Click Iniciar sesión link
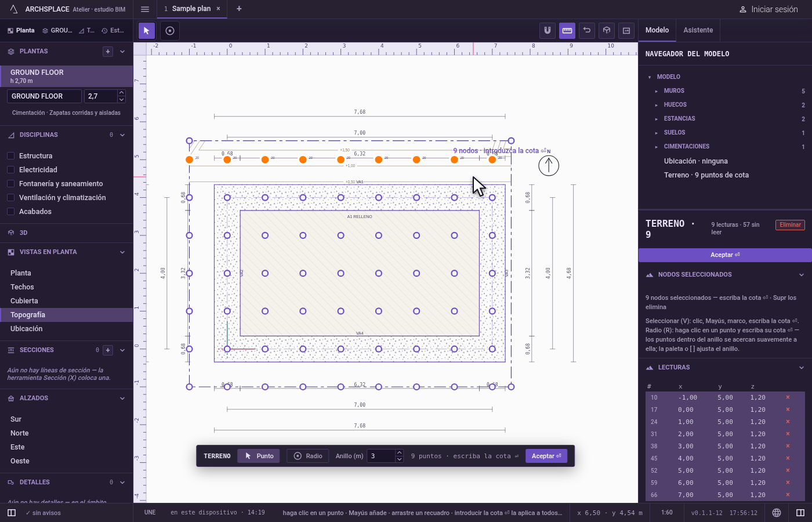Viewport: 812px width, 522px height. (x=768, y=9)
